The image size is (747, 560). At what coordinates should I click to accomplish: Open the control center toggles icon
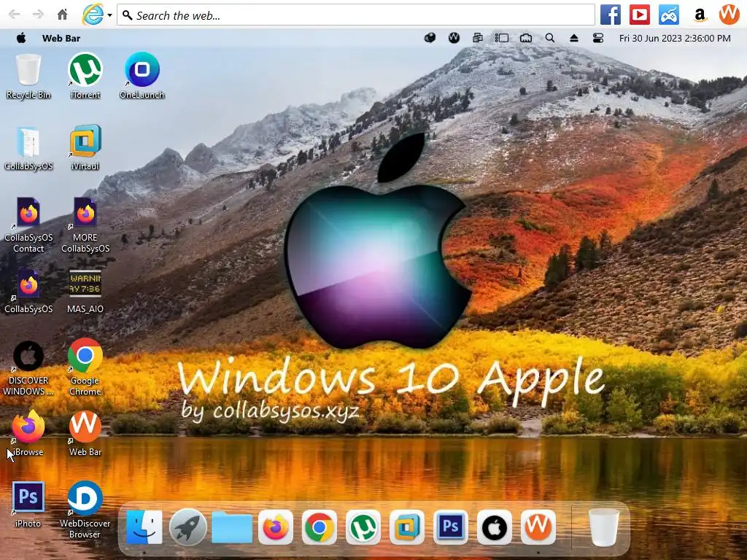tap(598, 38)
